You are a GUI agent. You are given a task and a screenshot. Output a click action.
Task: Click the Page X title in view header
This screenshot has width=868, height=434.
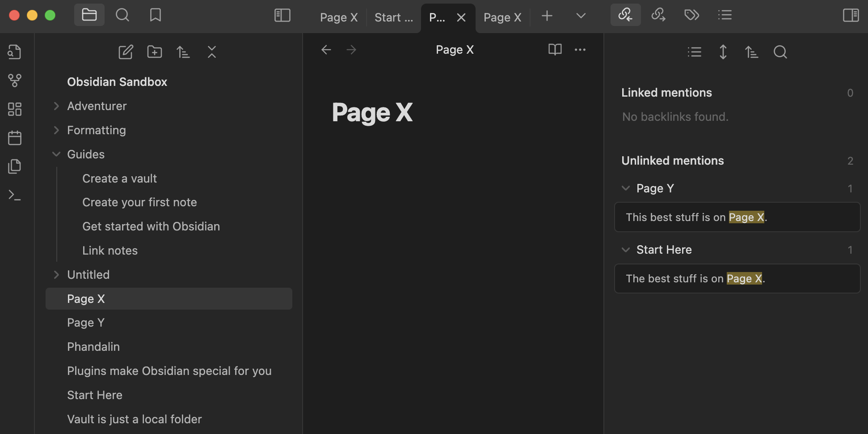tap(455, 50)
